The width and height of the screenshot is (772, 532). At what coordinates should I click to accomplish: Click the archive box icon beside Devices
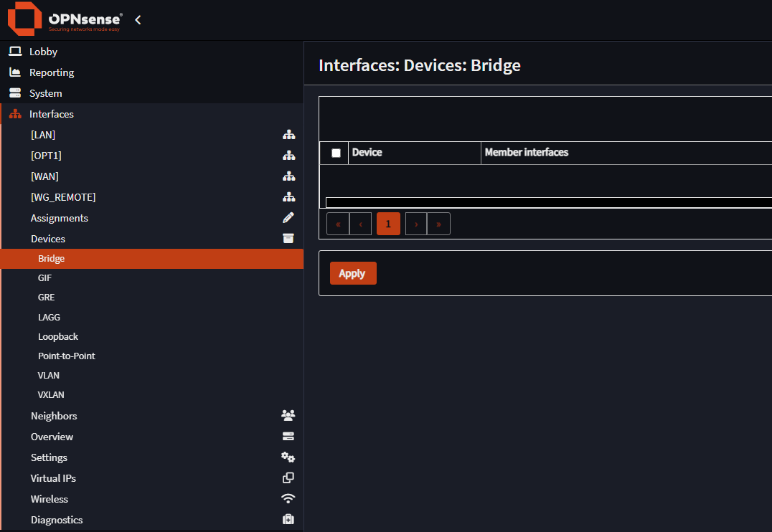[288, 239]
